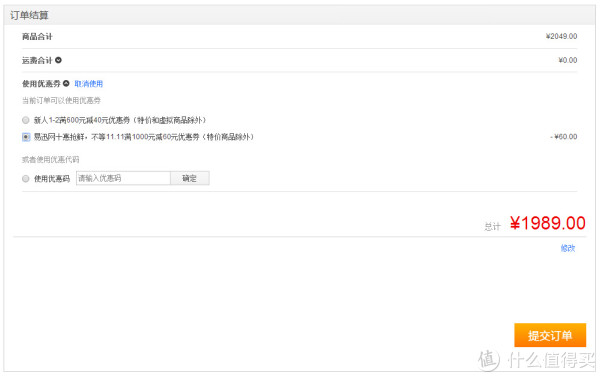Click the 或者使用优惠代码 hint text
Image resolution: width=600 pixels, height=377 pixels.
pyautogui.click(x=51, y=160)
